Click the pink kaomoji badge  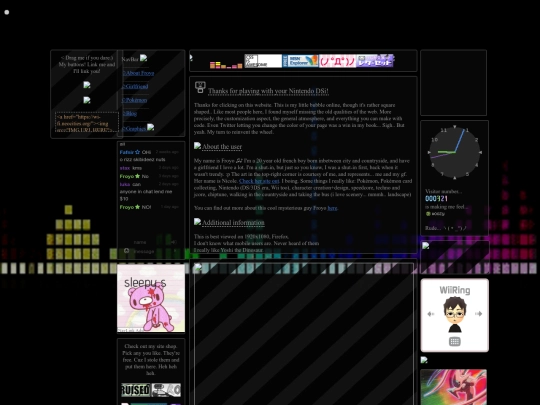pyautogui.click(x=337, y=61)
